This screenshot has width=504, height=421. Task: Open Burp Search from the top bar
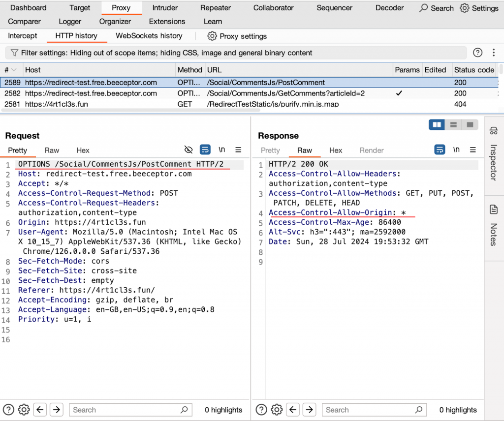coord(436,8)
